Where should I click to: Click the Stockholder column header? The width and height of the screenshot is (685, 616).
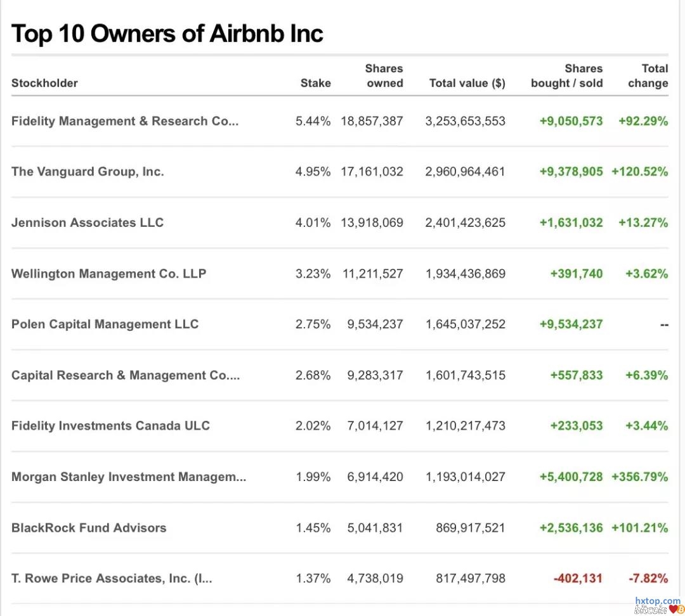tap(44, 83)
